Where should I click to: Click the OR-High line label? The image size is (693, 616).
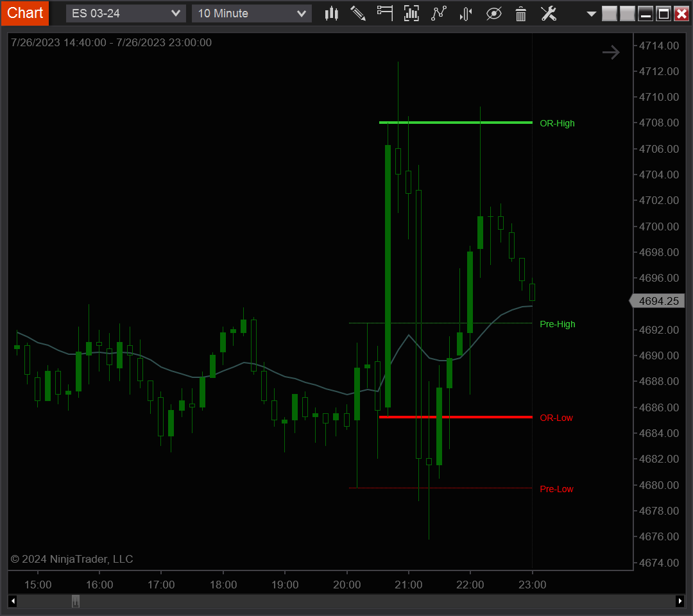pos(557,123)
